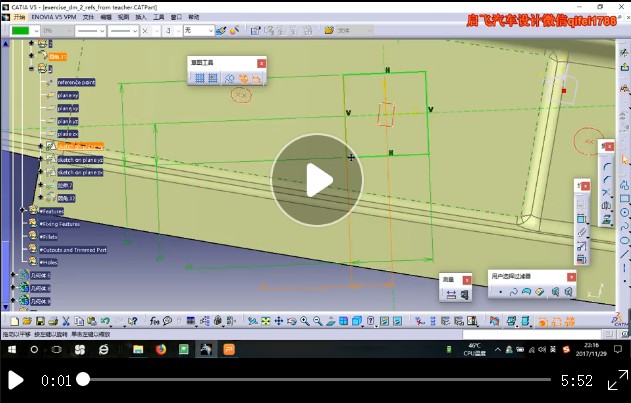The image size is (631, 403).
Task: Toggle the point filter in user selection filter
Action: [x=500, y=291]
